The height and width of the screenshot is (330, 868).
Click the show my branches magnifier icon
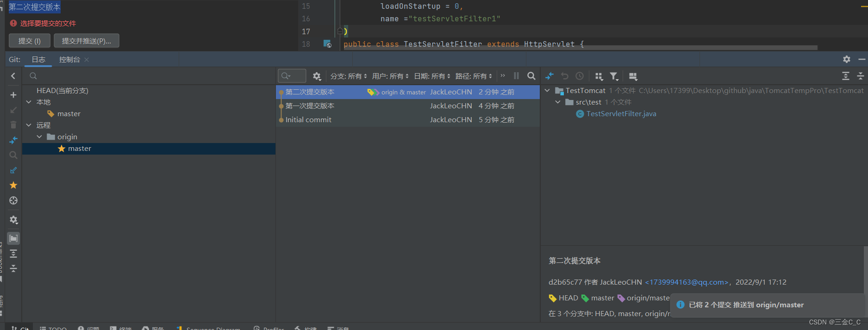click(x=13, y=155)
